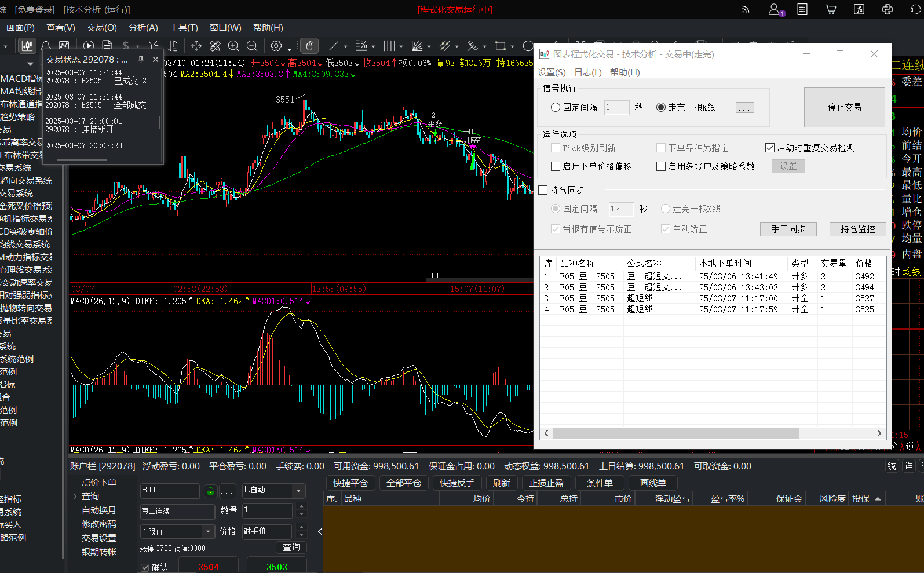Click the 全部平仓 button
The height and width of the screenshot is (573, 924).
(x=404, y=483)
